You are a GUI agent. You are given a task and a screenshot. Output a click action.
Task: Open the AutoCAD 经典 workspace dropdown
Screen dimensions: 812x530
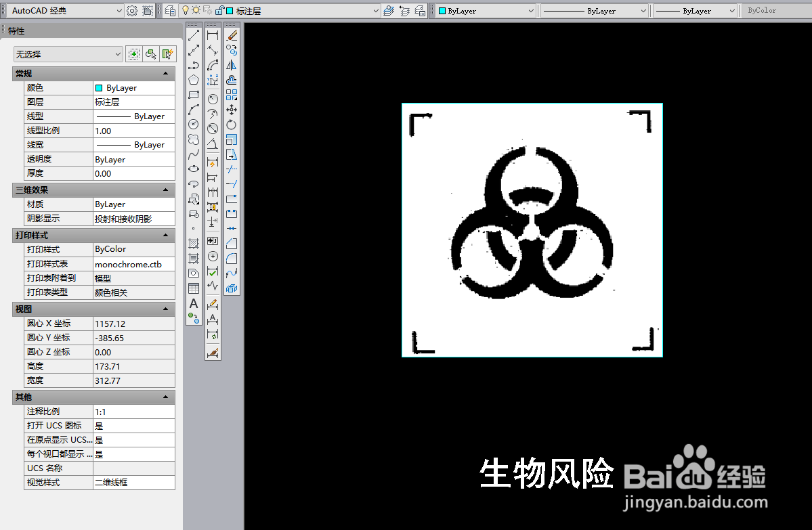pos(119,11)
